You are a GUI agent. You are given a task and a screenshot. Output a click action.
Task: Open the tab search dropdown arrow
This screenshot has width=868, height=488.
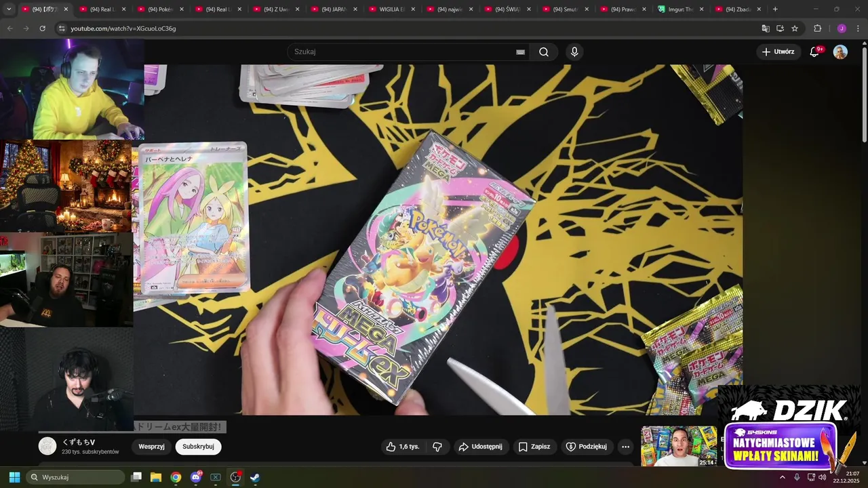pos(9,9)
